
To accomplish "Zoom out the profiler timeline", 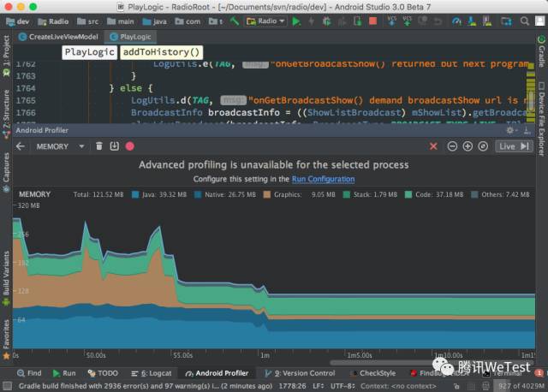I will [x=452, y=146].
